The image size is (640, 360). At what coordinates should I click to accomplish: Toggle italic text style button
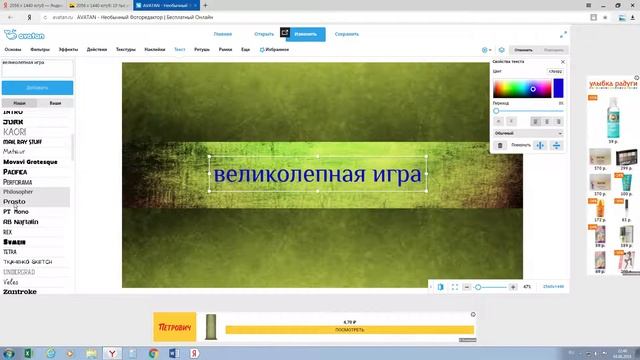tap(511, 121)
